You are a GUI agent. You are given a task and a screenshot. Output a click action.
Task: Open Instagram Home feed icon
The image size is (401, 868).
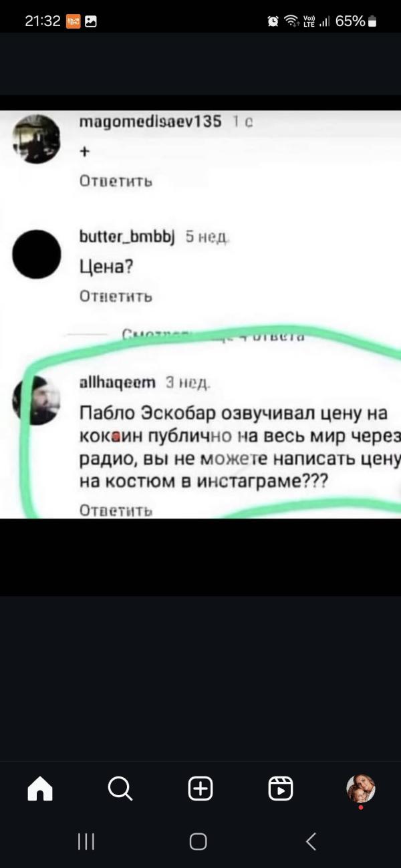pyautogui.click(x=40, y=789)
